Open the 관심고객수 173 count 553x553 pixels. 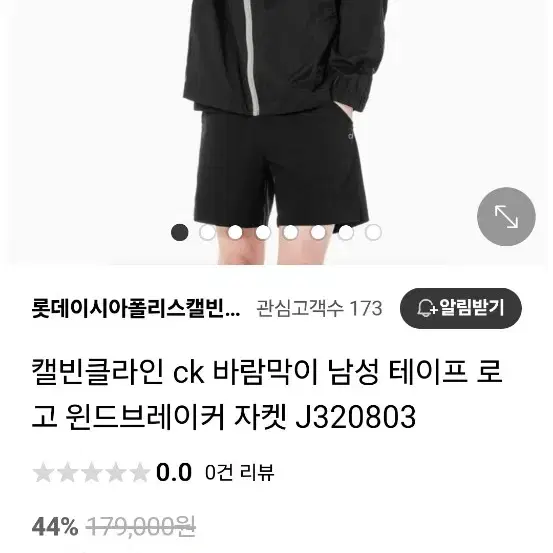click(x=319, y=309)
